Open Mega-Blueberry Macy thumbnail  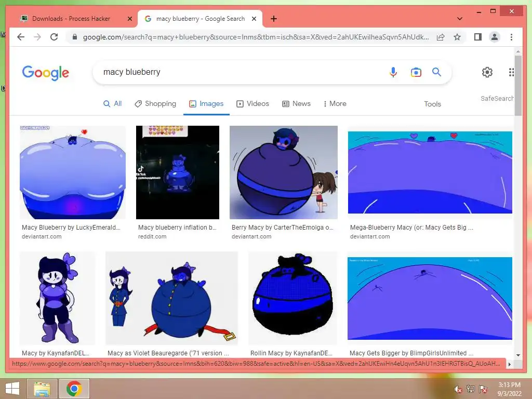430,172
